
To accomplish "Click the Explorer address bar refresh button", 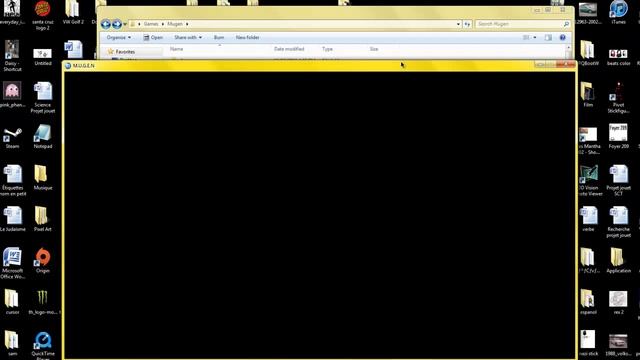I will [x=467, y=24].
